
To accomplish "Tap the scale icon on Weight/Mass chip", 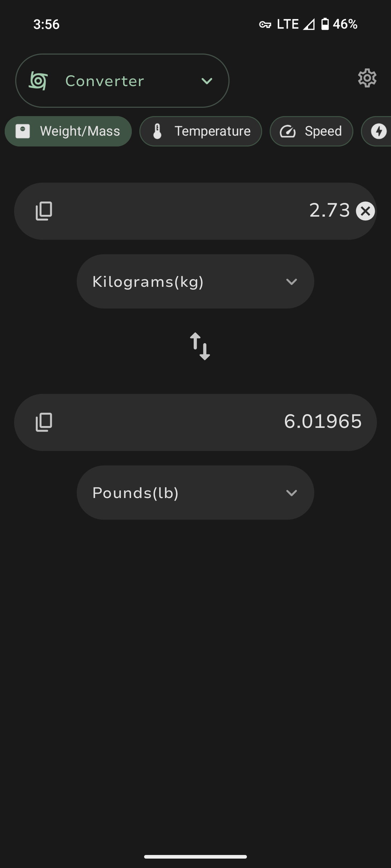I will tap(22, 131).
